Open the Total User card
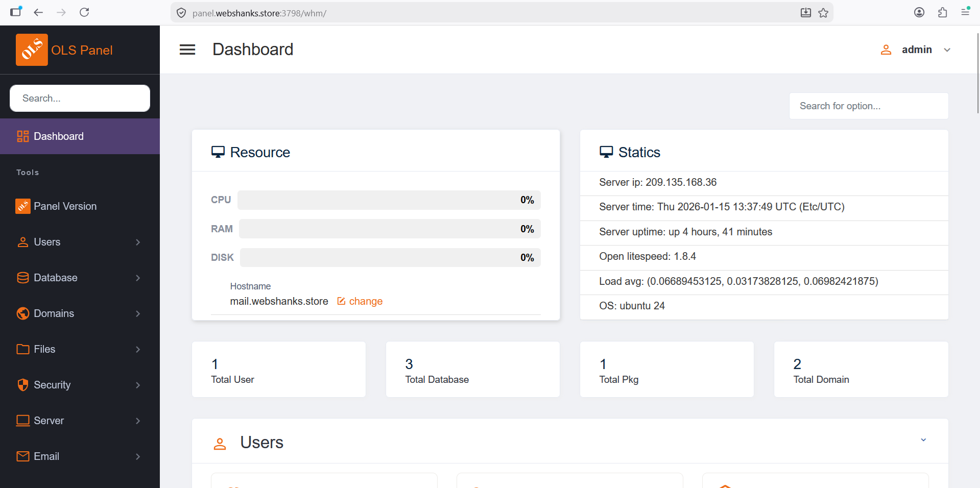Viewport: 980px width, 488px height. pyautogui.click(x=279, y=370)
